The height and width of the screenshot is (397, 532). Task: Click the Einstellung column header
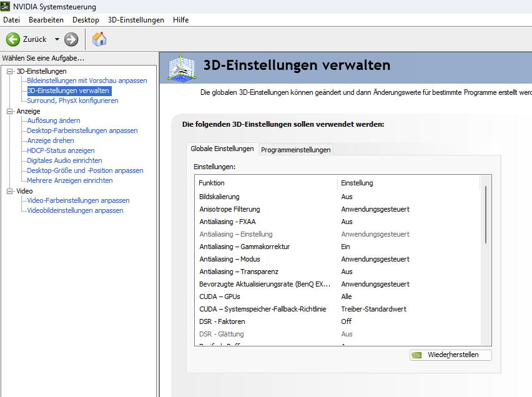pos(409,183)
